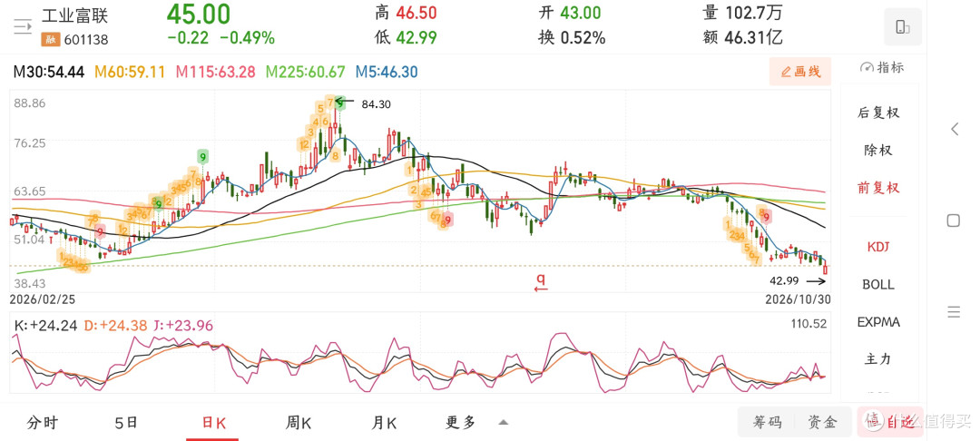Image resolution: width=980 pixels, height=441 pixels.
Task: Tap the 84.30 high price marker
Action: tap(376, 104)
